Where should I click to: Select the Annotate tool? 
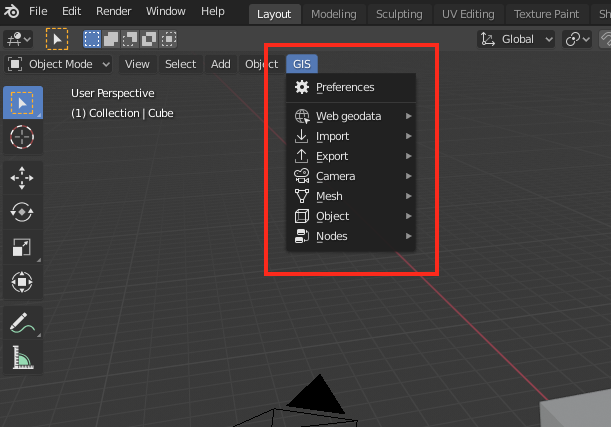[x=23, y=323]
